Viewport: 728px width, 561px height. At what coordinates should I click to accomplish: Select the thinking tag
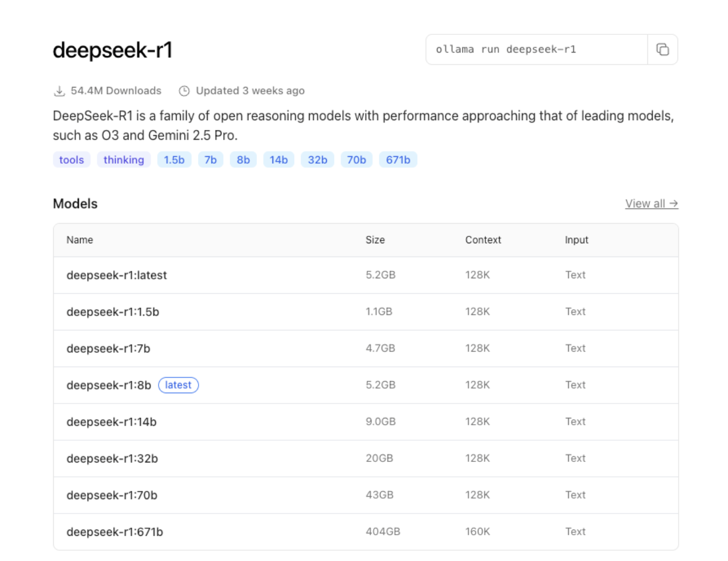pos(124,160)
